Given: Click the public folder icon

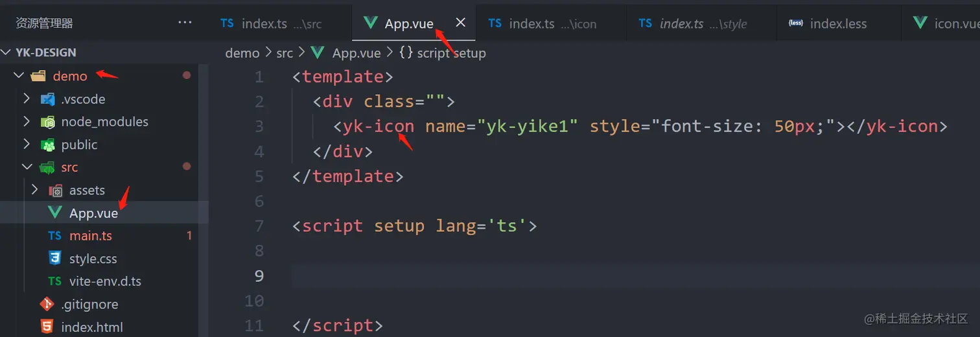Looking at the screenshot, I should tap(47, 145).
